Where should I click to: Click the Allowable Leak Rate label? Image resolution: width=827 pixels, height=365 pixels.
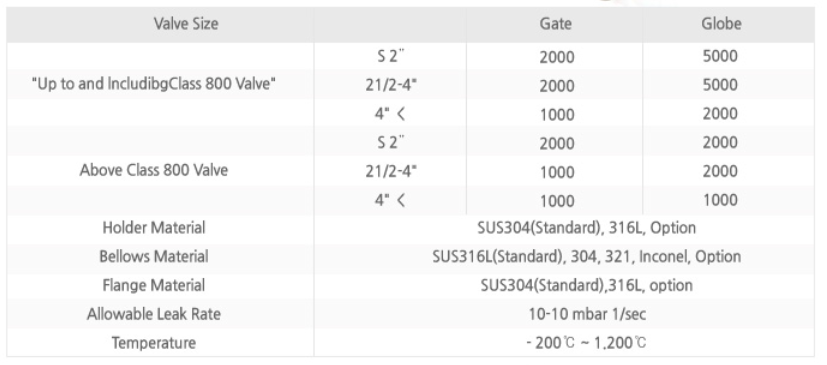coord(154,314)
